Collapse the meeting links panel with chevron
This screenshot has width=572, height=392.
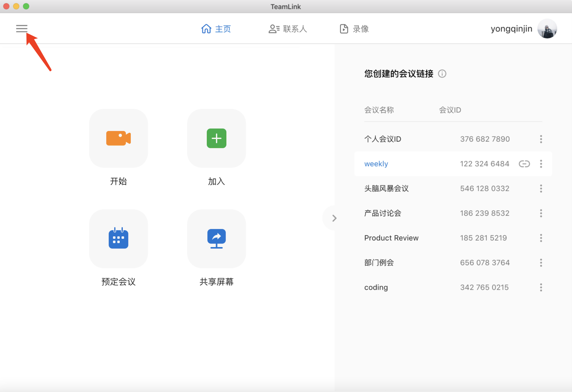334,218
